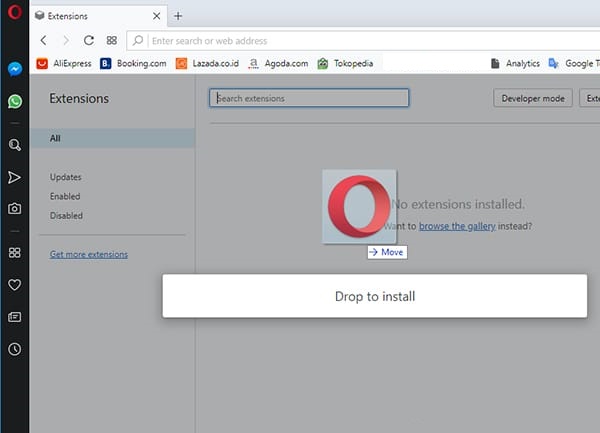Screen dimensions: 600x433
Task: Select the Extensions tab
Action: pyautogui.click(x=98, y=16)
